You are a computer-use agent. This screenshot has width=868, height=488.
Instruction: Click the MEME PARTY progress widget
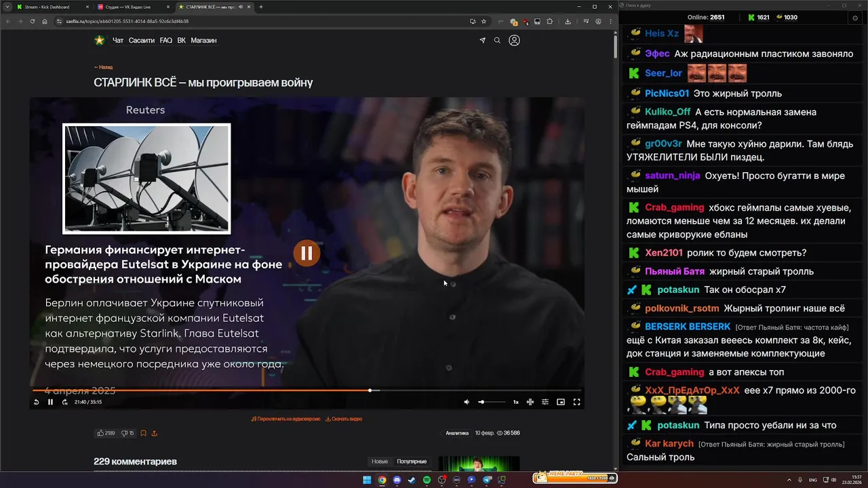[x=575, y=478]
